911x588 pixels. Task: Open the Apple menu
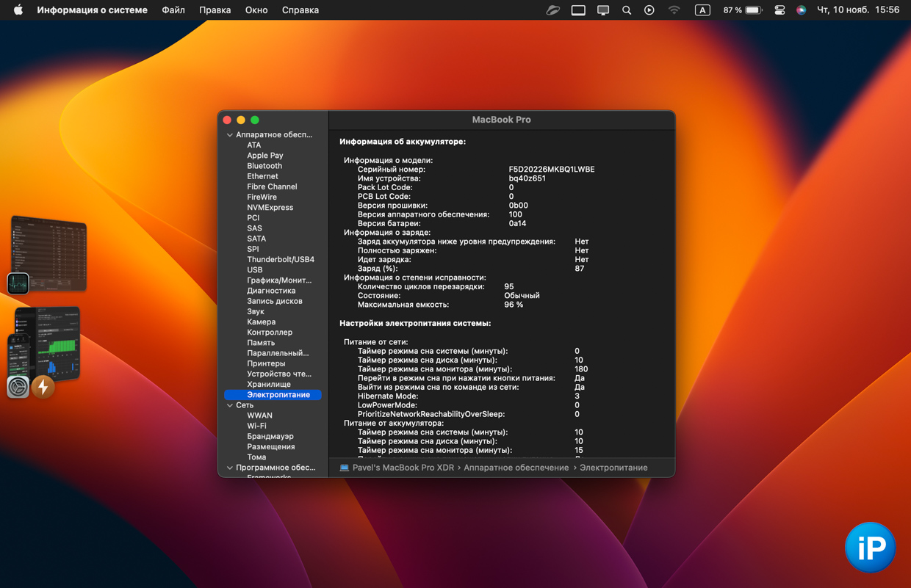coord(18,10)
